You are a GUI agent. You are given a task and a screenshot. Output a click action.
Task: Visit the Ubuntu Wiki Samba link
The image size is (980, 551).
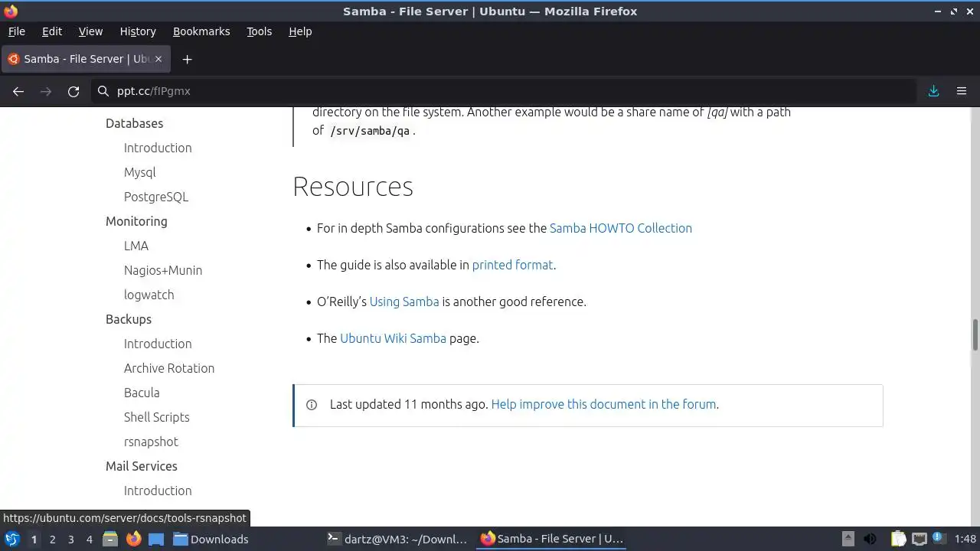click(x=393, y=338)
